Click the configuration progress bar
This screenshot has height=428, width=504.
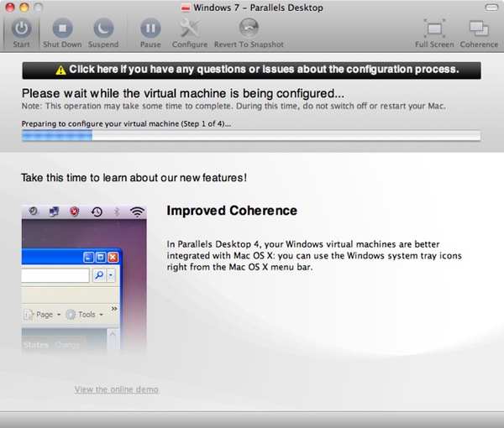pos(251,135)
